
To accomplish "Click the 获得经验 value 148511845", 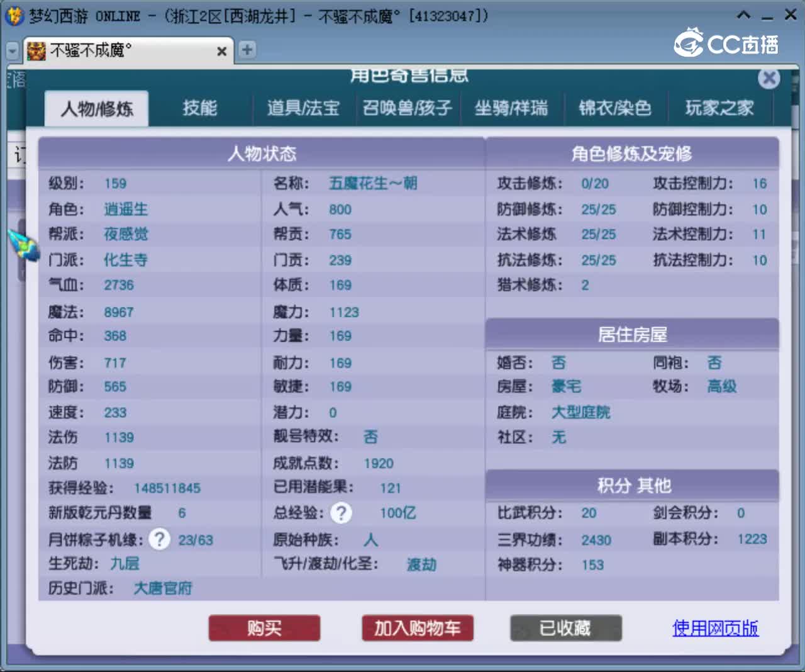I will (x=167, y=488).
